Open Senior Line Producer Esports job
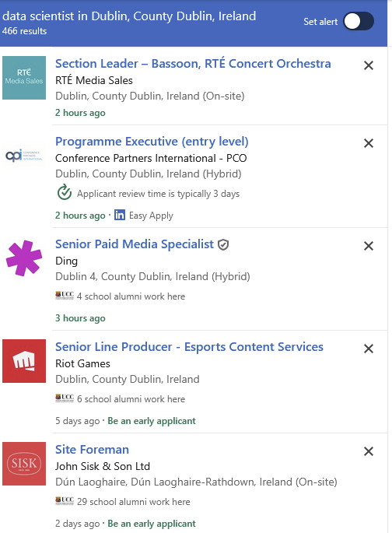Image resolution: width=392 pixels, height=533 pixels. [x=189, y=347]
